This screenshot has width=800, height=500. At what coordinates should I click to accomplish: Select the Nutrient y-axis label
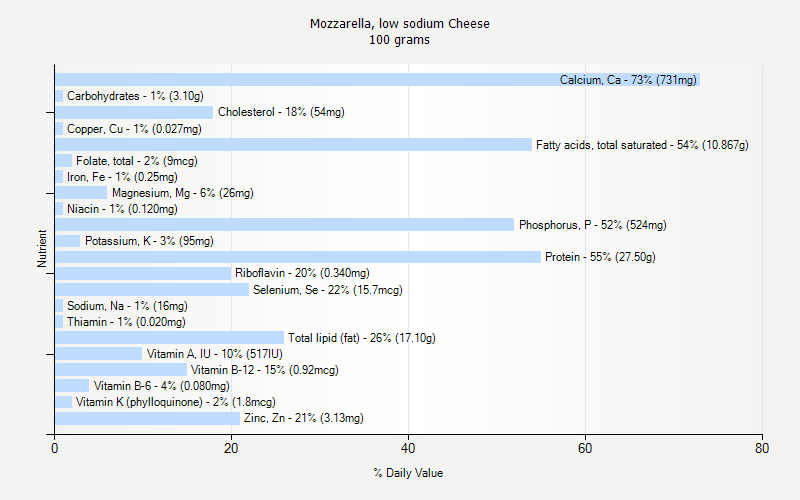coord(42,249)
